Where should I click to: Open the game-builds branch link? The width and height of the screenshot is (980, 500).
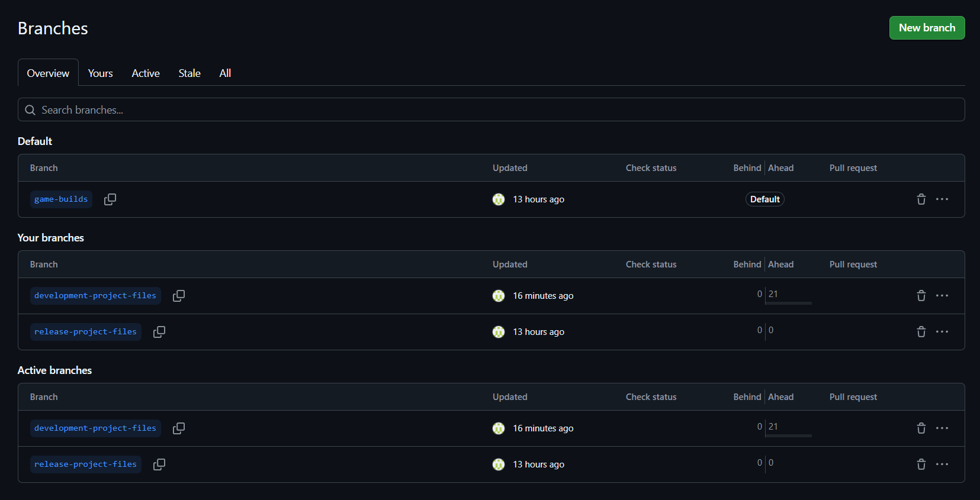[61, 199]
